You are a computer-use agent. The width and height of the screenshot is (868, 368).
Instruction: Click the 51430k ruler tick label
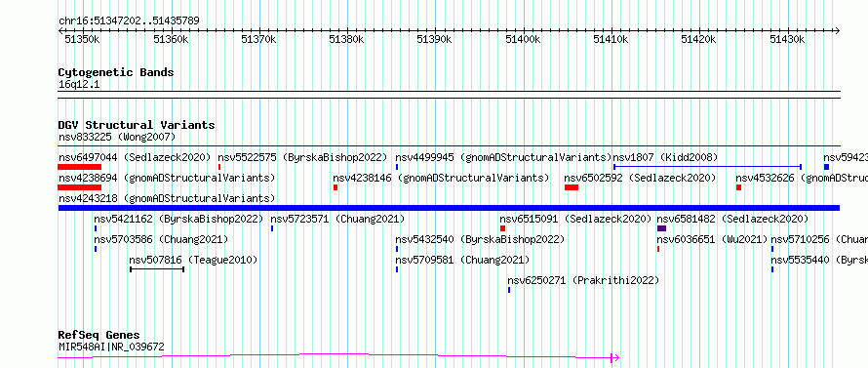[x=787, y=40]
